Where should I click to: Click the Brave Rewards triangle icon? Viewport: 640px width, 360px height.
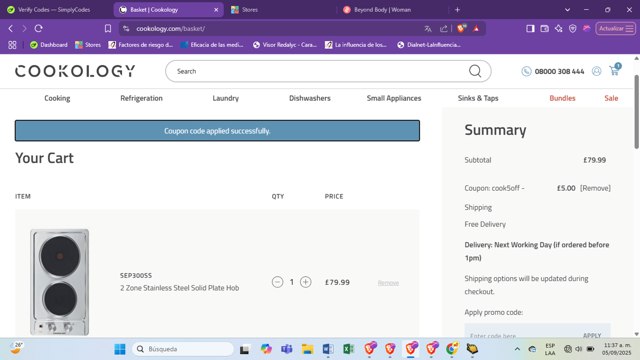click(x=476, y=29)
